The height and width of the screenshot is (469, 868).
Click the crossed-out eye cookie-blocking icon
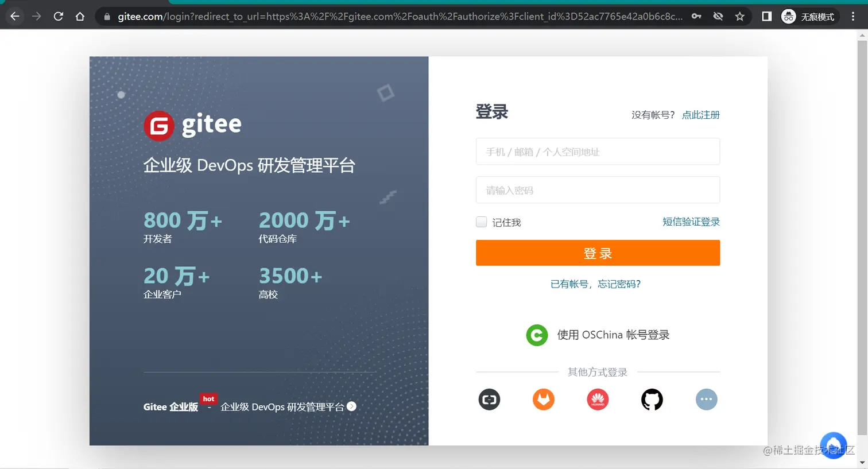[718, 17]
